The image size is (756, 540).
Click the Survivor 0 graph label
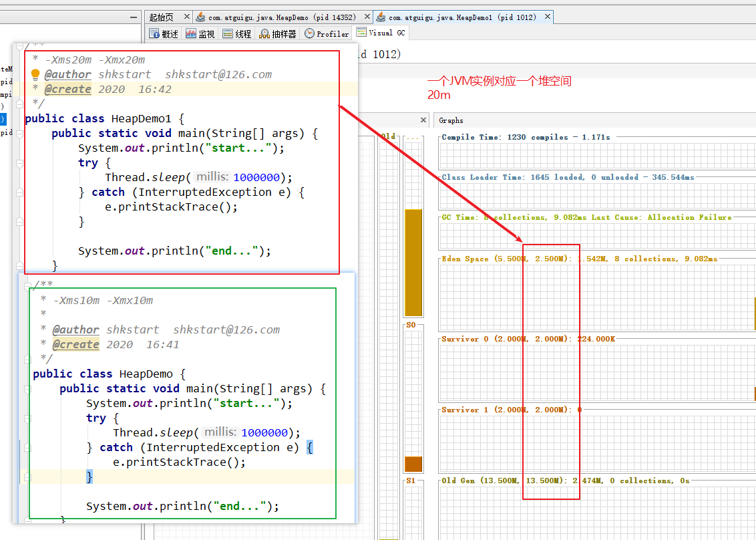(x=528, y=339)
